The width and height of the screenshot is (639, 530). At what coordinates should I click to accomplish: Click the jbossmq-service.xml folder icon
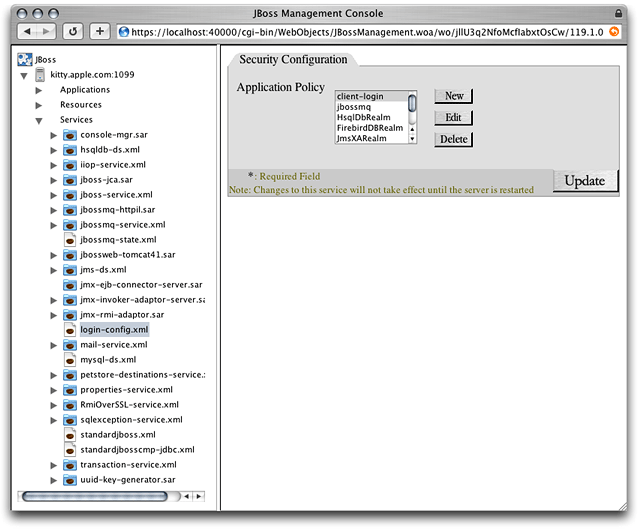[x=70, y=225]
